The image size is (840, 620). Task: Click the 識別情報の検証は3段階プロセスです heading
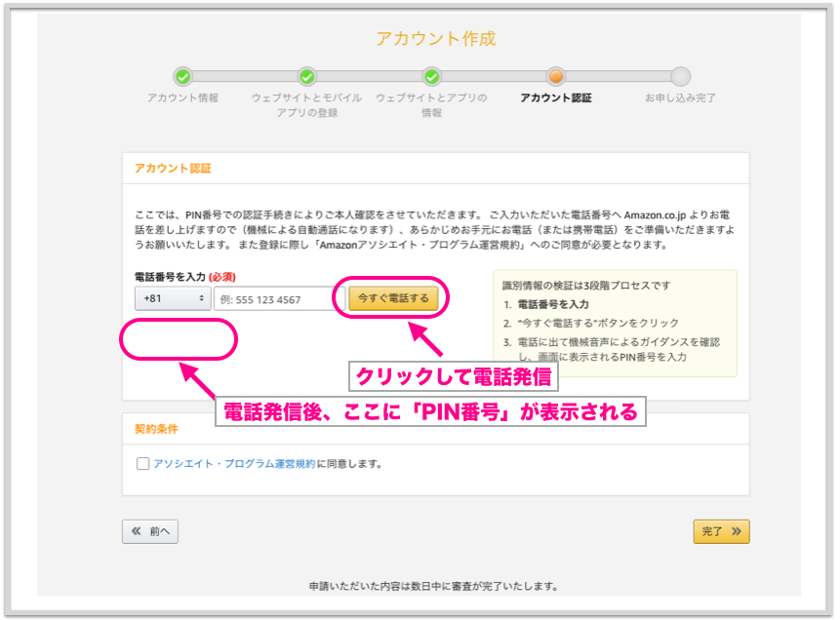pyautogui.click(x=586, y=286)
